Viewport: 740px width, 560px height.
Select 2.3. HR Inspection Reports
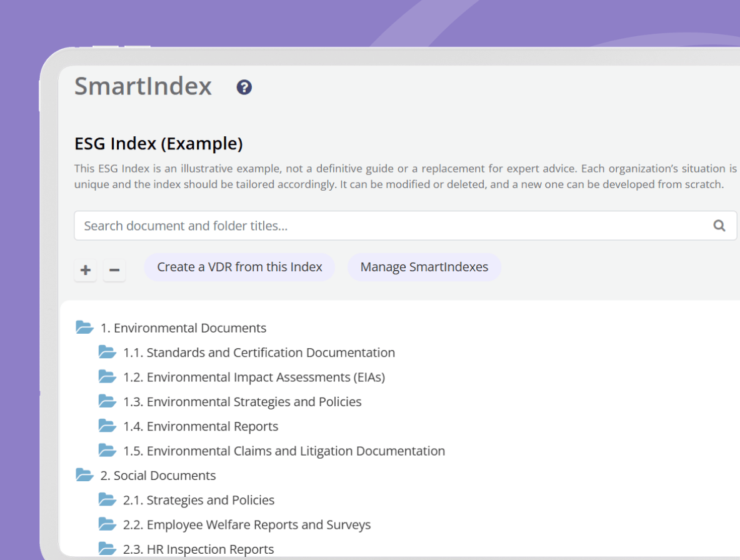(198, 549)
